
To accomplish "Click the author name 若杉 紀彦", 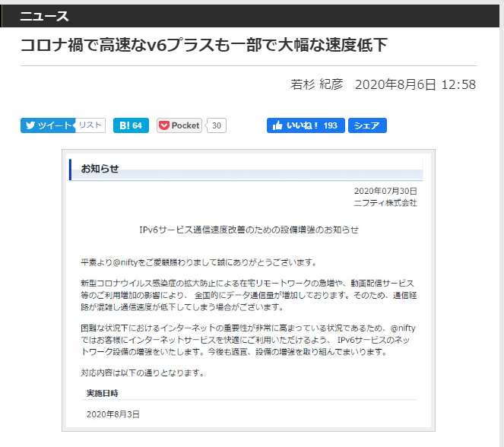I will coord(316,84).
